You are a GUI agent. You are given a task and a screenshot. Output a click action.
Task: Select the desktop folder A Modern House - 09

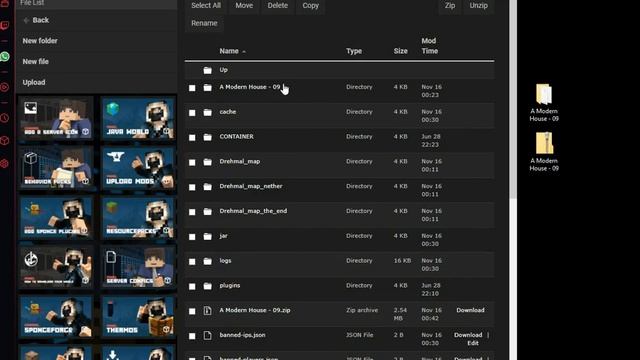point(544,102)
